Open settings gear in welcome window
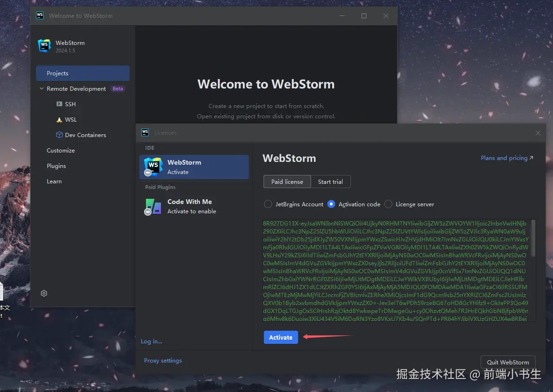 point(44,293)
